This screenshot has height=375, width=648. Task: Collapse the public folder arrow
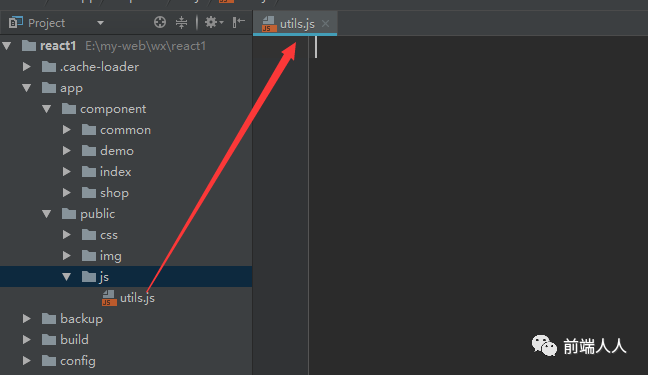pos(46,214)
